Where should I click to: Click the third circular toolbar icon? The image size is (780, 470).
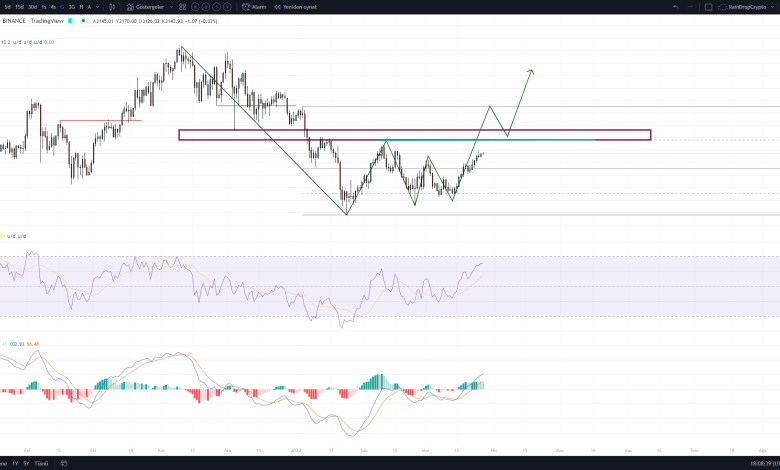click(217, 7)
